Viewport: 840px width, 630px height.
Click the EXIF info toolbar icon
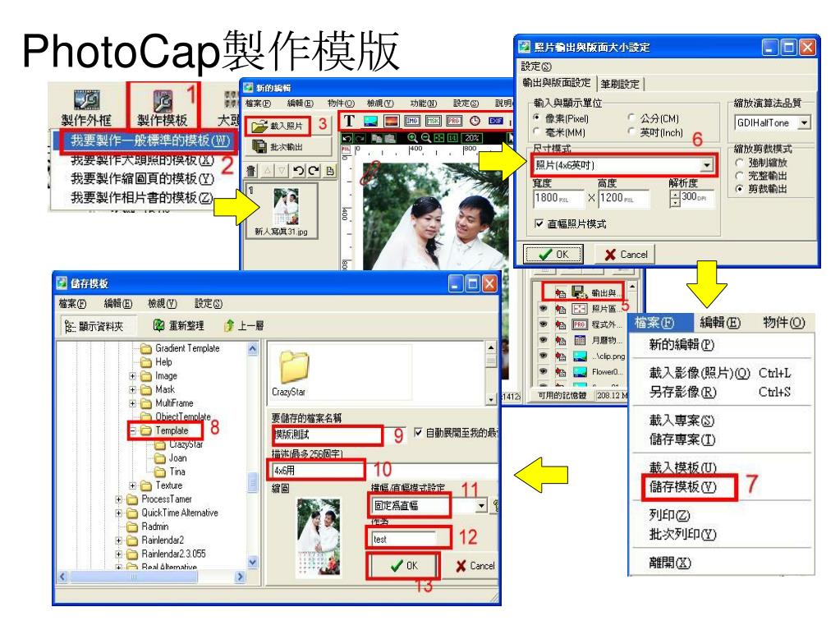[495, 121]
